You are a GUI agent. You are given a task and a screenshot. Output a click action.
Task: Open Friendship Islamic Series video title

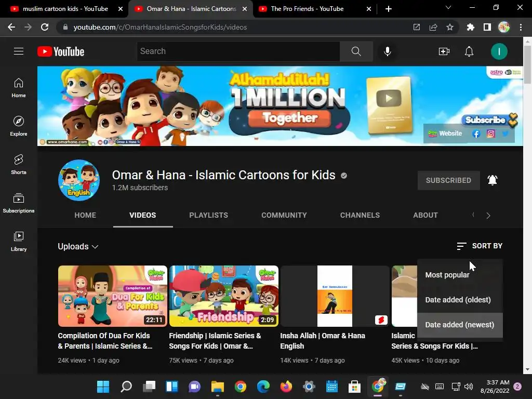[x=215, y=341]
